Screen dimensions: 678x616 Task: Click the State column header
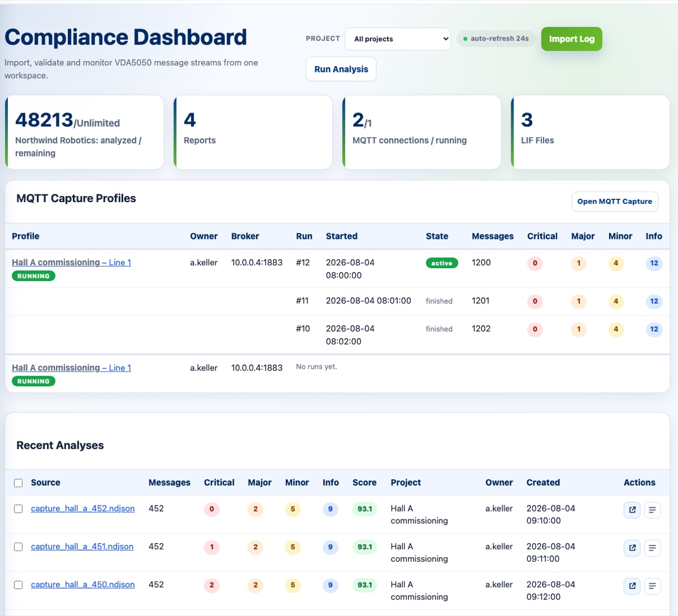click(x=437, y=237)
